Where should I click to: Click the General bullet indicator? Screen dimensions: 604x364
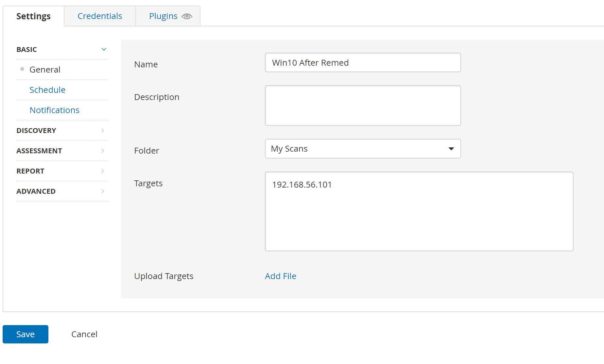pos(22,69)
